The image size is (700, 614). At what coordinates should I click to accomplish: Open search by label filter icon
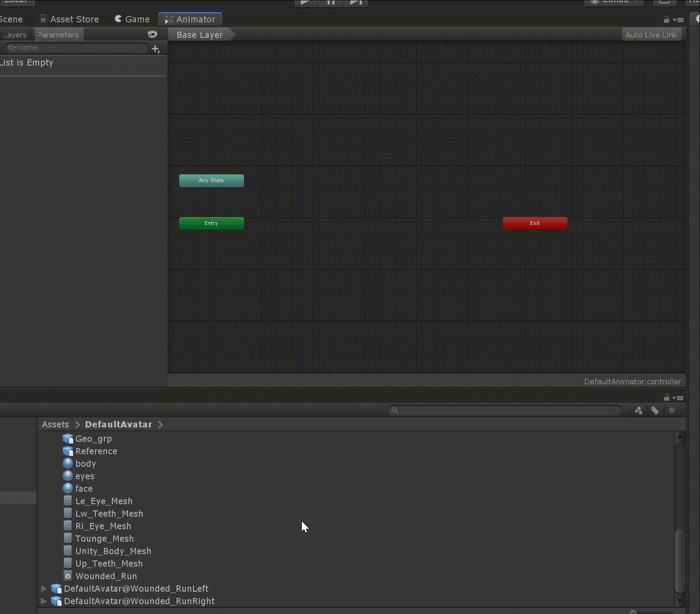click(x=655, y=410)
